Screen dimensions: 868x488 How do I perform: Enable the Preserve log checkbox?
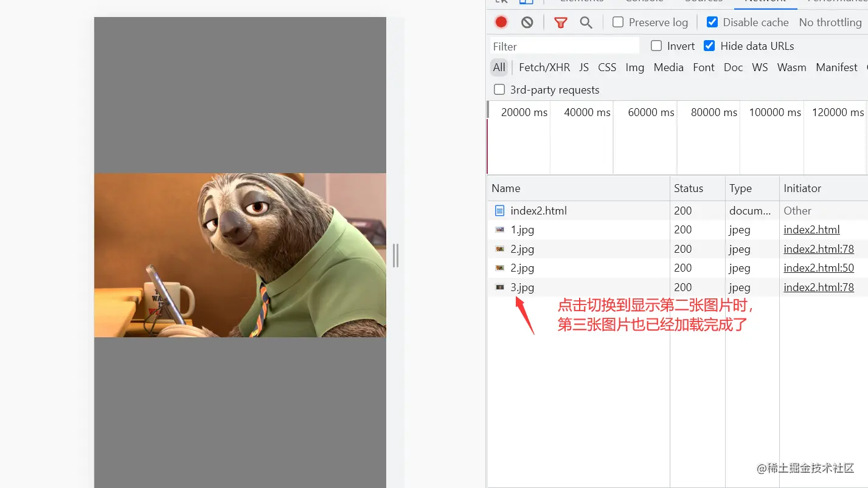point(617,22)
